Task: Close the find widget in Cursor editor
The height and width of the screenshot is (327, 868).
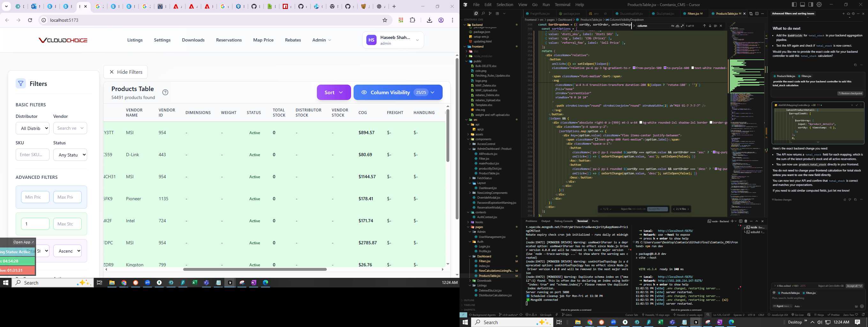Action: (721, 26)
